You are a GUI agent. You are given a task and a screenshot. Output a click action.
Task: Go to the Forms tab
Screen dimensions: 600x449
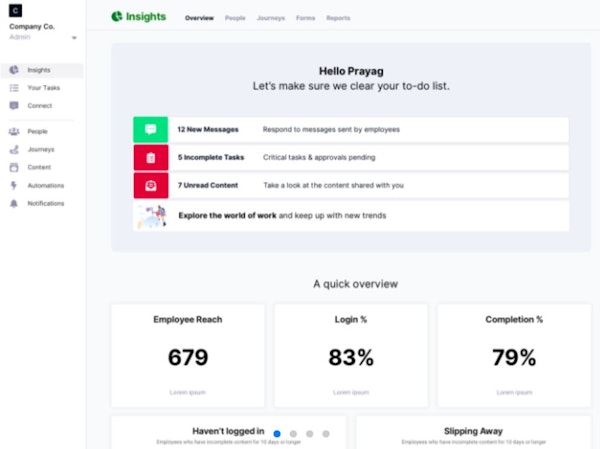tap(305, 18)
